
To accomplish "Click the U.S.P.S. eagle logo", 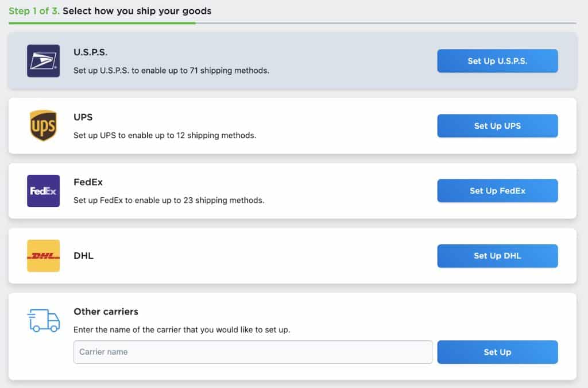I will point(42,60).
